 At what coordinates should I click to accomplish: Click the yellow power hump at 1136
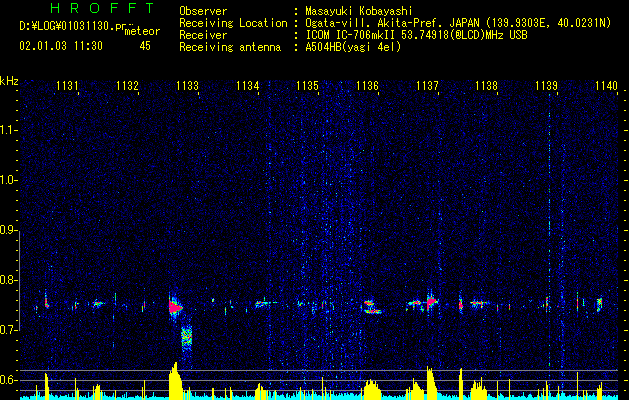[372, 389]
